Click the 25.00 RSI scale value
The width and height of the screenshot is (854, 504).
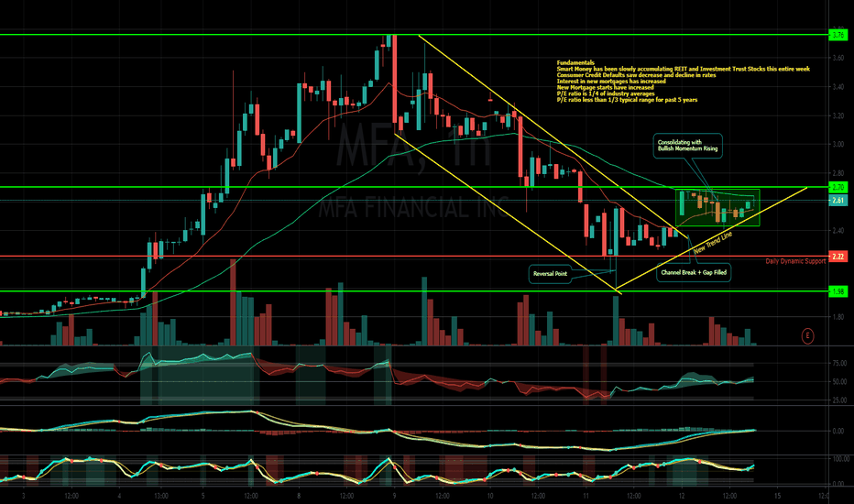click(x=839, y=400)
